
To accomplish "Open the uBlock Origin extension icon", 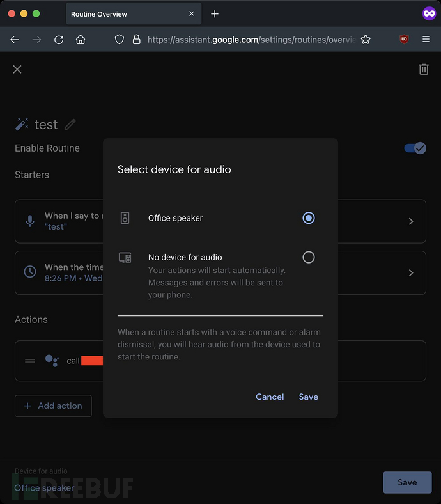I will 404,40.
